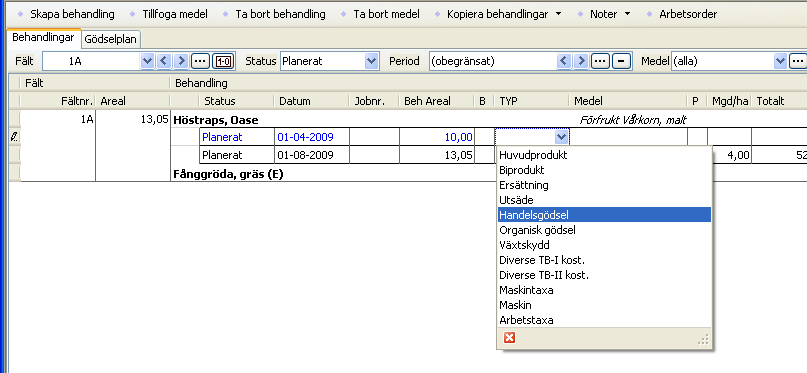Click the Datum column header
Screen dimensions: 807x373
click(x=311, y=101)
